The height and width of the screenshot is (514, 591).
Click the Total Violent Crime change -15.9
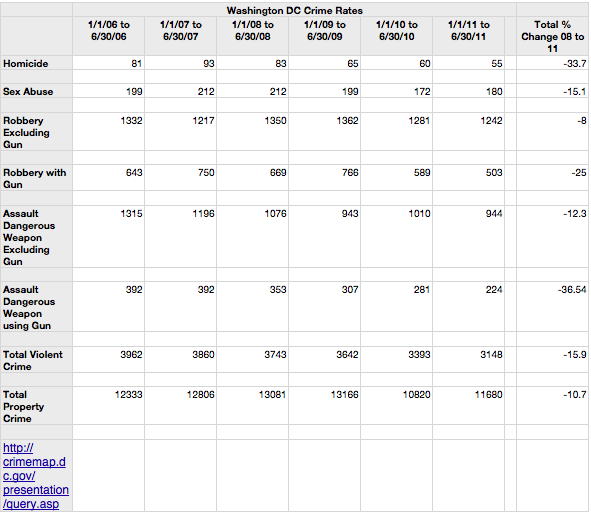(575, 355)
